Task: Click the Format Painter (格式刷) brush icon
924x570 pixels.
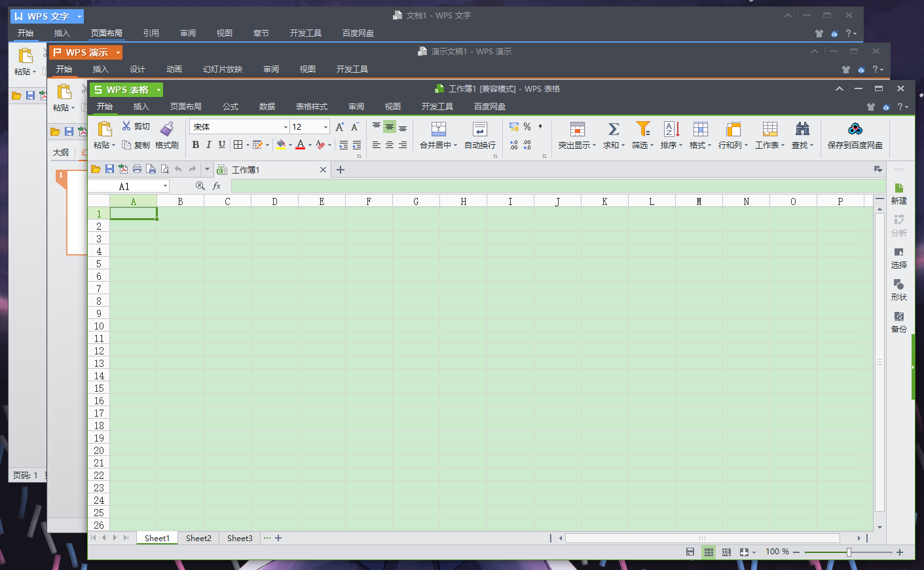Action: click(x=167, y=128)
